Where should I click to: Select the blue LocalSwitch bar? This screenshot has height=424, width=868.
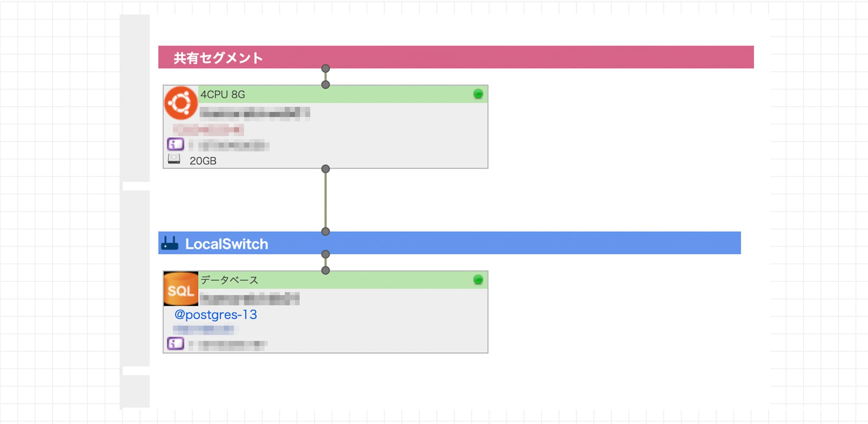point(450,243)
